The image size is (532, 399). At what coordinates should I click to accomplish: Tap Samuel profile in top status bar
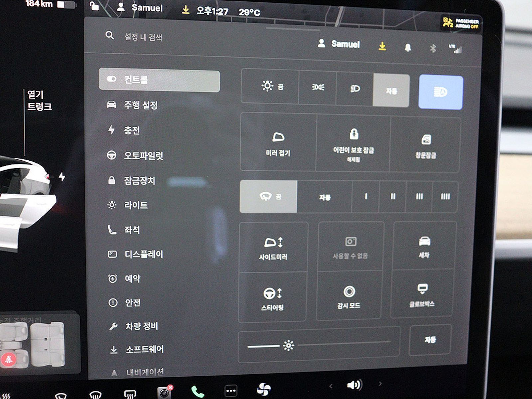click(x=140, y=7)
